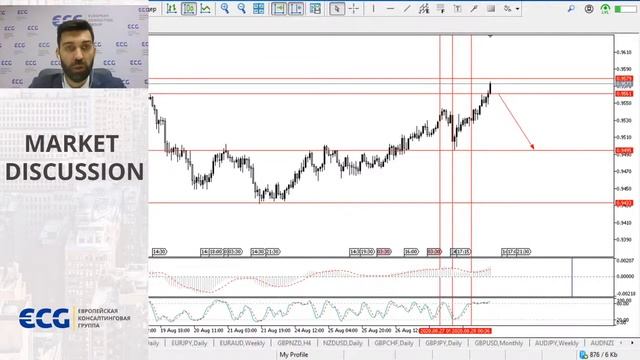Toggle chart shift from right border
Screen dimensions: 640x360
296,8
